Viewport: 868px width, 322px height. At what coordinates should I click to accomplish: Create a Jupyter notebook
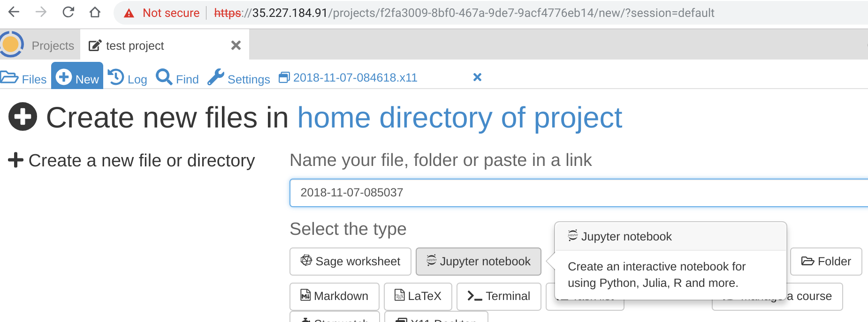(x=479, y=262)
